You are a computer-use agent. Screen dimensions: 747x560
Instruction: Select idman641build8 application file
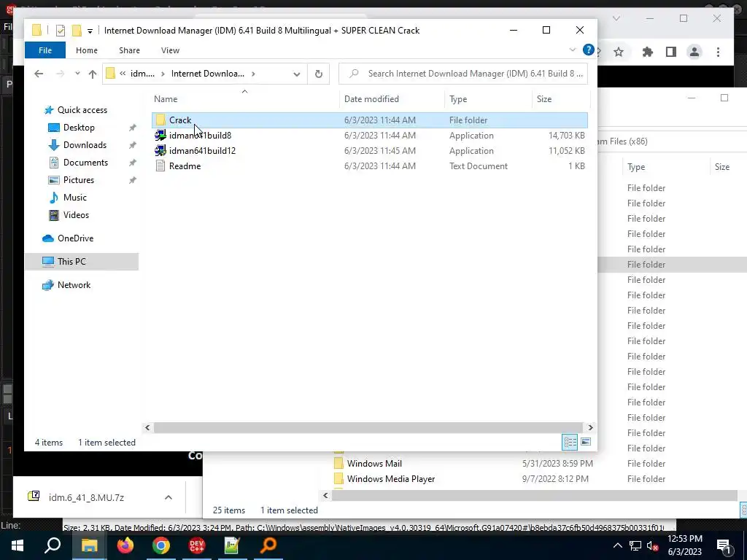[x=370, y=135]
